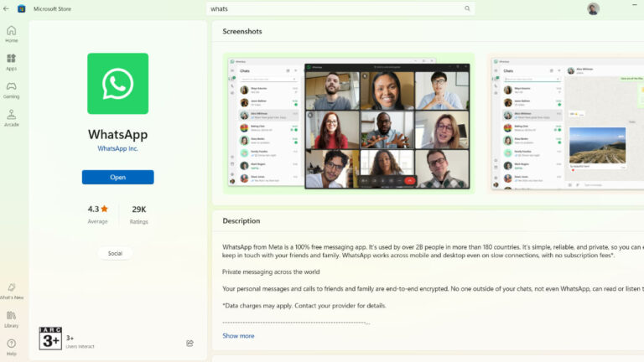Open Help in sidebar
Image resolution: width=644 pixels, height=362 pixels.
click(12, 347)
